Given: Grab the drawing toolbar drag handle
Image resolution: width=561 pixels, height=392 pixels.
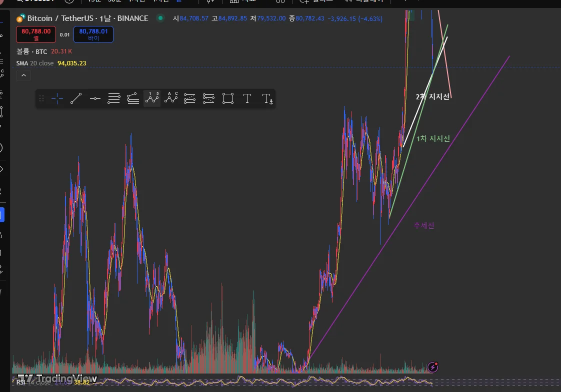Looking at the screenshot, I should pyautogui.click(x=41, y=98).
